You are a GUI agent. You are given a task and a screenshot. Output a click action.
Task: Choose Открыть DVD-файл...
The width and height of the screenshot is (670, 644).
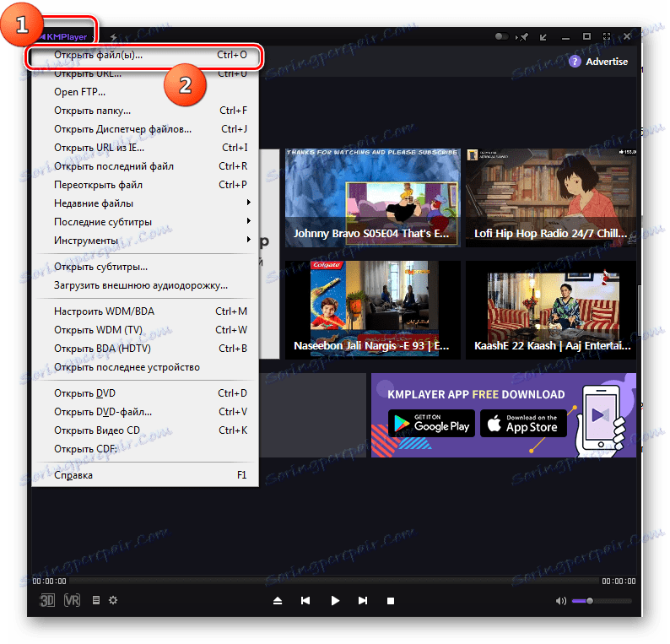coord(145,412)
